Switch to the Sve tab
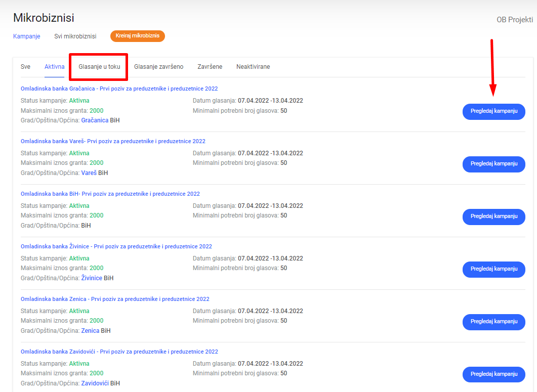Viewport: 537px width, 392px height. coord(25,67)
